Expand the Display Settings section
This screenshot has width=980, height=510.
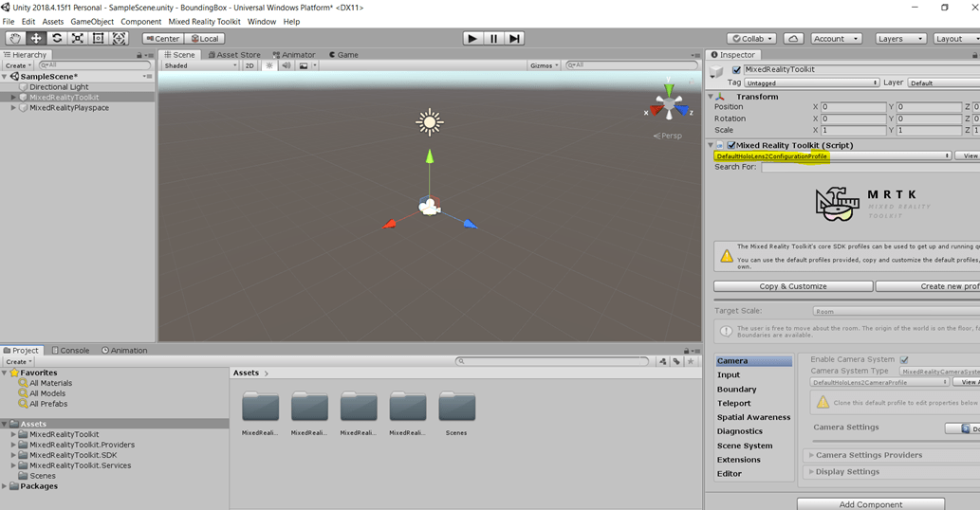coord(812,472)
